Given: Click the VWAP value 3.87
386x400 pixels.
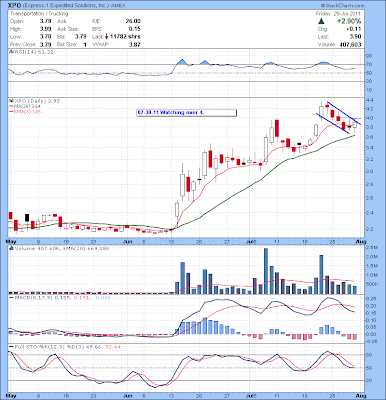Looking at the screenshot, I should (135, 44).
